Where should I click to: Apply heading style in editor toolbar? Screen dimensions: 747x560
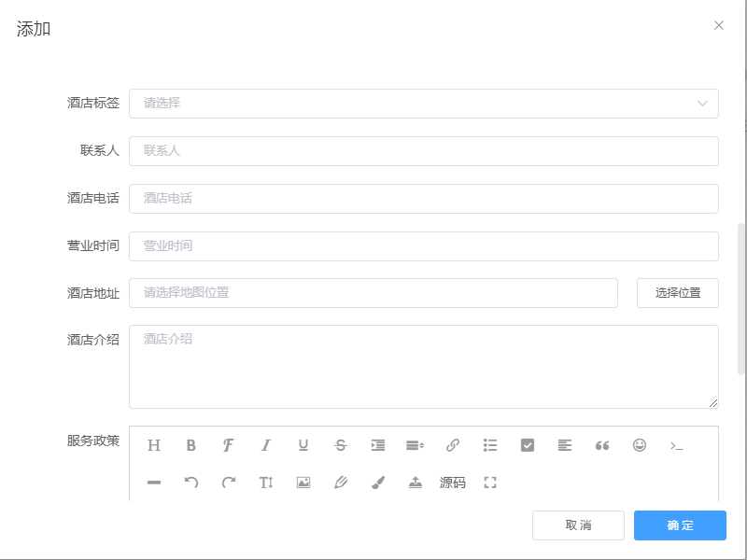click(154, 445)
